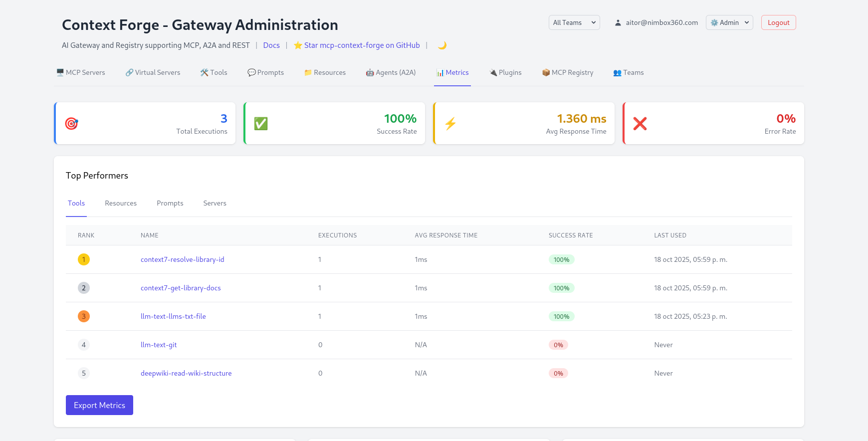
Task: Toggle dark mode with the moon icon
Action: coord(442,45)
